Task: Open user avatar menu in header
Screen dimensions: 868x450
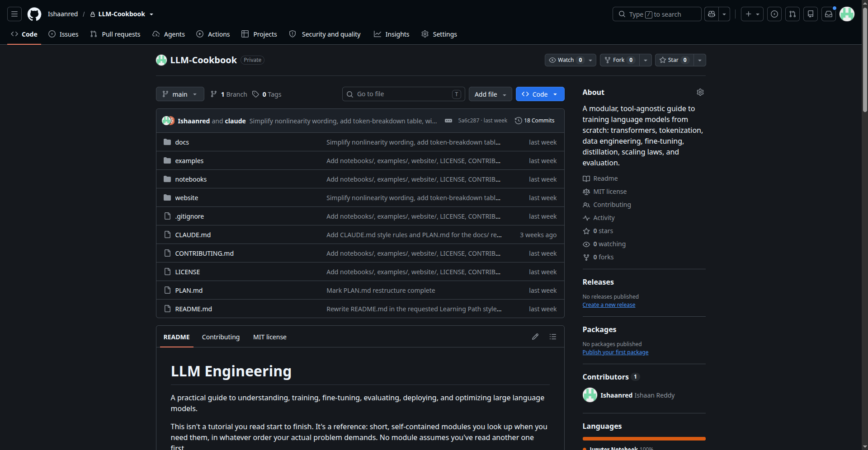Action: pos(847,14)
